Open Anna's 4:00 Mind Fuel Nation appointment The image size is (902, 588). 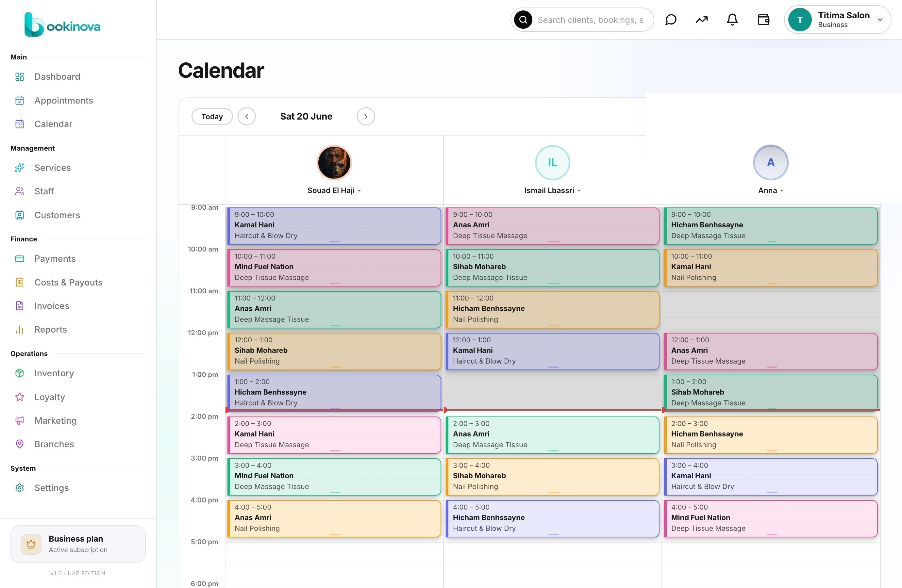tap(771, 519)
